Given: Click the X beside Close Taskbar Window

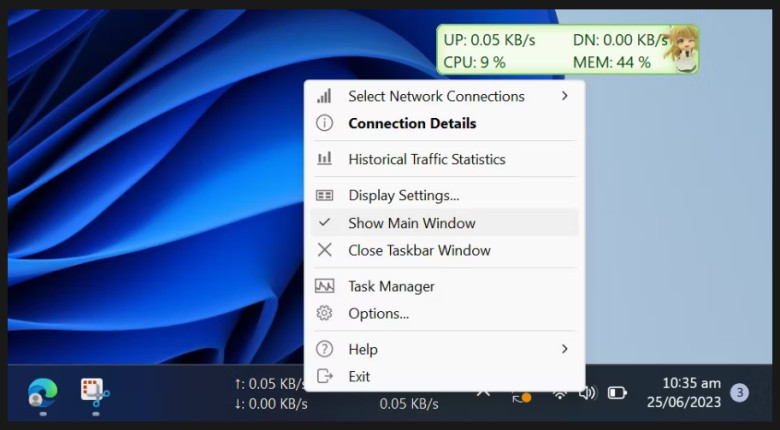Looking at the screenshot, I should click(x=324, y=250).
